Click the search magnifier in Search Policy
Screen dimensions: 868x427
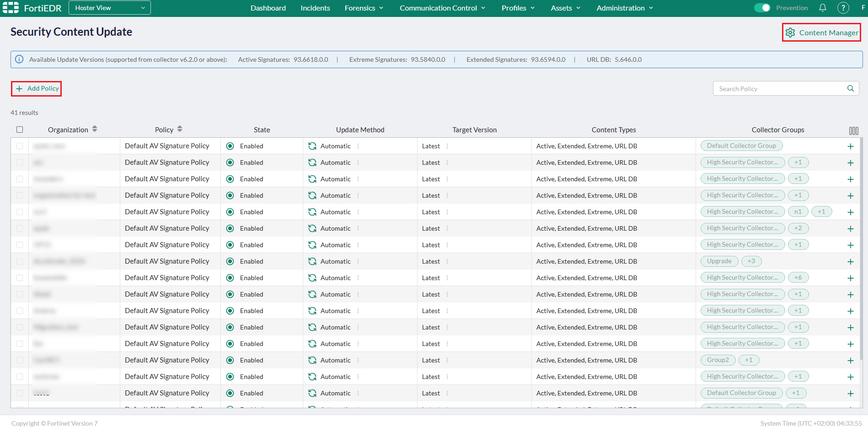click(x=850, y=88)
